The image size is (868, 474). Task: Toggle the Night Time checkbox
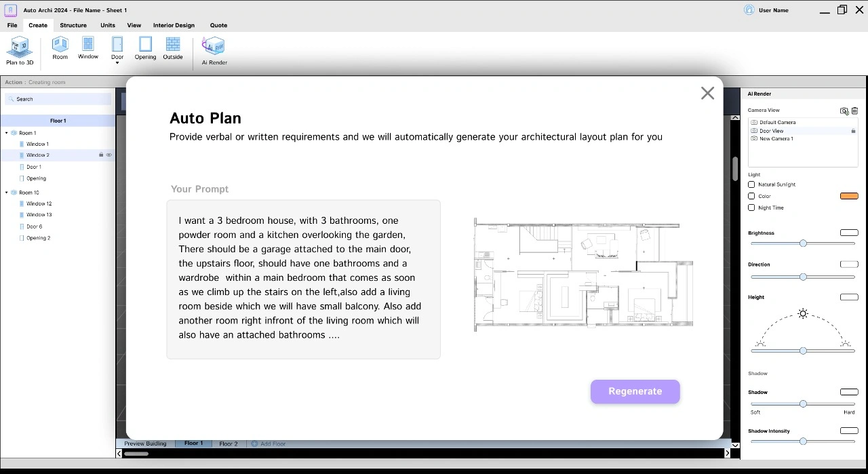[x=751, y=208]
